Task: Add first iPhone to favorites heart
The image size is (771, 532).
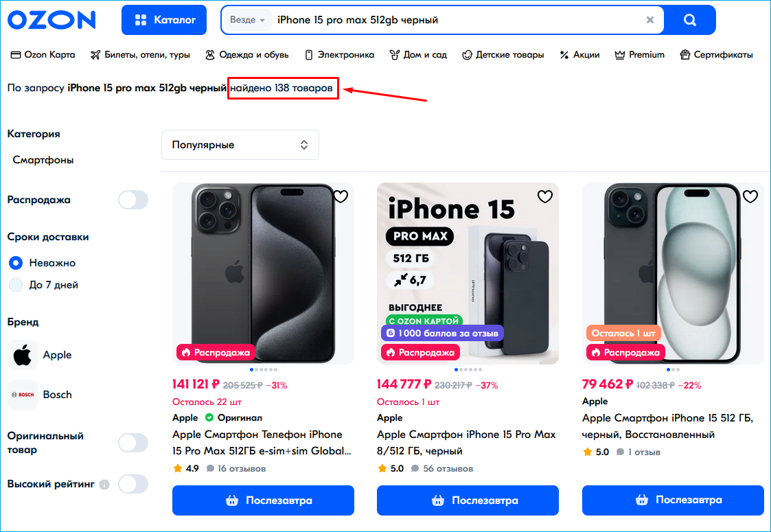Action: coord(341,197)
